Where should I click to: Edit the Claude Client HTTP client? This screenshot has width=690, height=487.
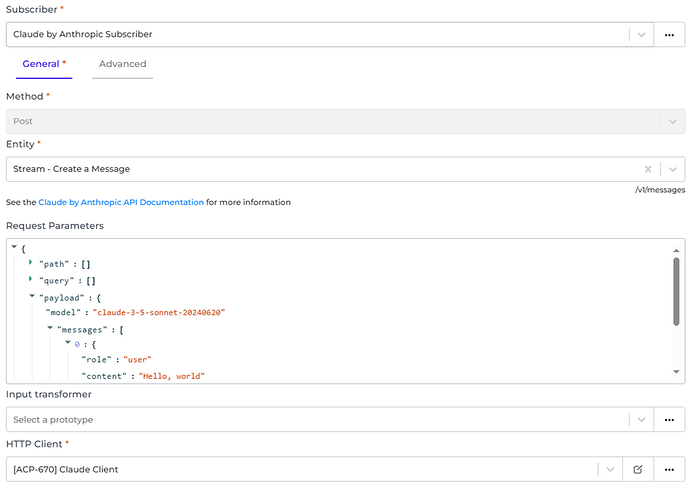pyautogui.click(x=638, y=469)
